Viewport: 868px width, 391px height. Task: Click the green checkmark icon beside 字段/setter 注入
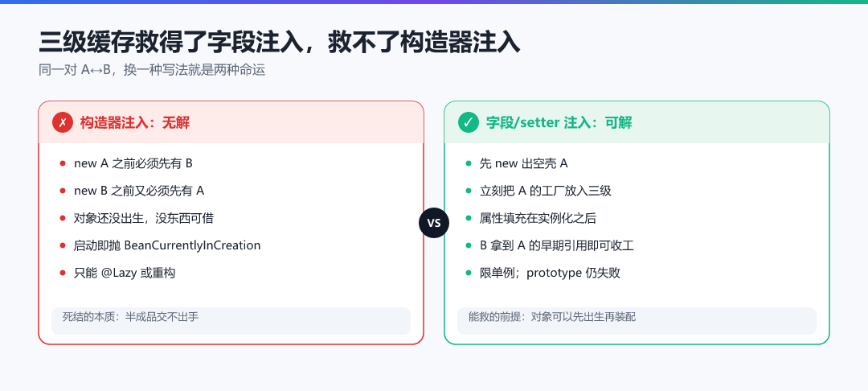(x=469, y=122)
